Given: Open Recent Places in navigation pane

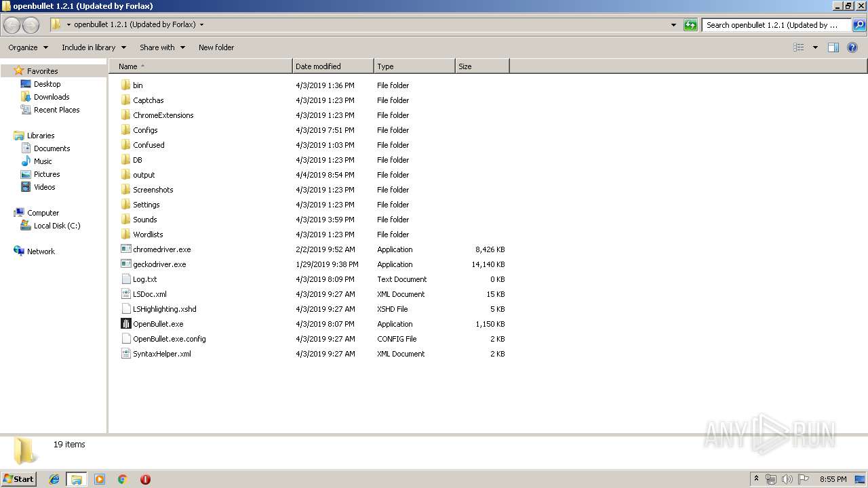Looking at the screenshot, I should click(56, 110).
